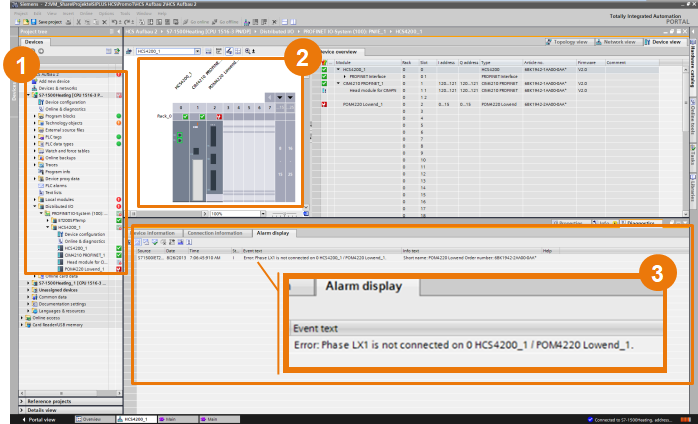Open Online & diagnostics under S7-1500Heating

(68, 109)
